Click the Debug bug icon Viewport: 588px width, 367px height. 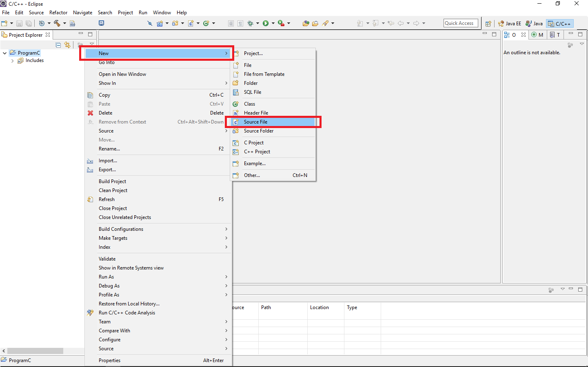point(250,23)
